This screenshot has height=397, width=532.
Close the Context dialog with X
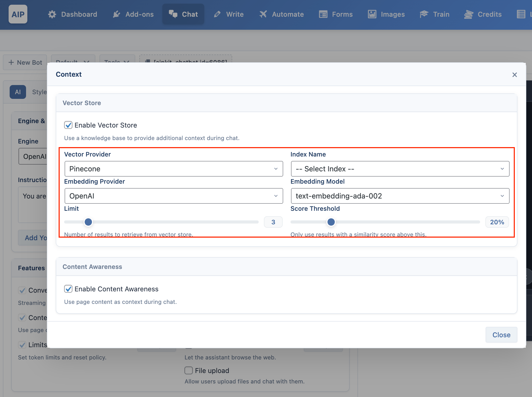coord(515,75)
